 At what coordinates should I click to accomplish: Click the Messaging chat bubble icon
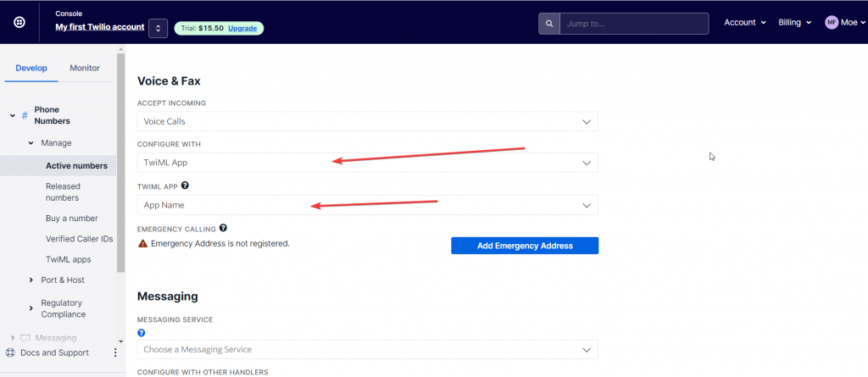coord(25,338)
